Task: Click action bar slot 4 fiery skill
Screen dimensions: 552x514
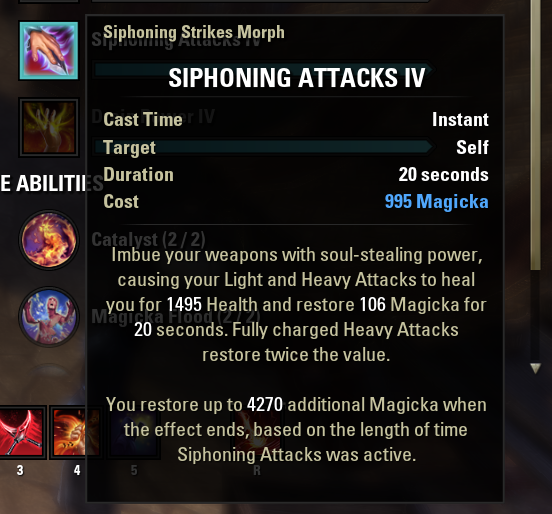Action: click(76, 432)
